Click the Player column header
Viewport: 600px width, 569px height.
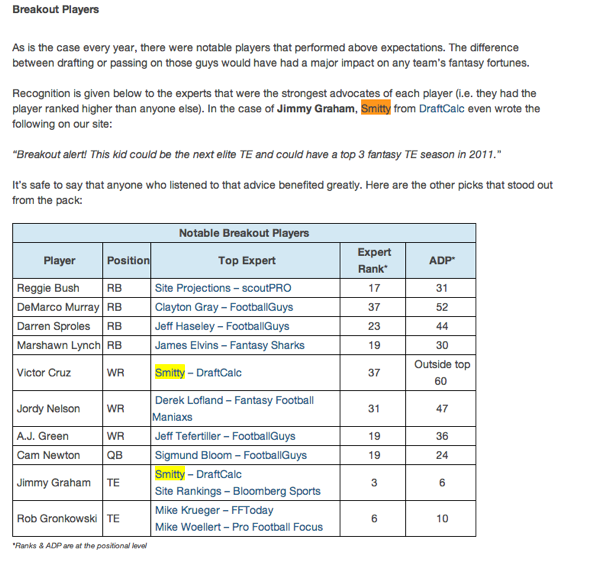[58, 261]
